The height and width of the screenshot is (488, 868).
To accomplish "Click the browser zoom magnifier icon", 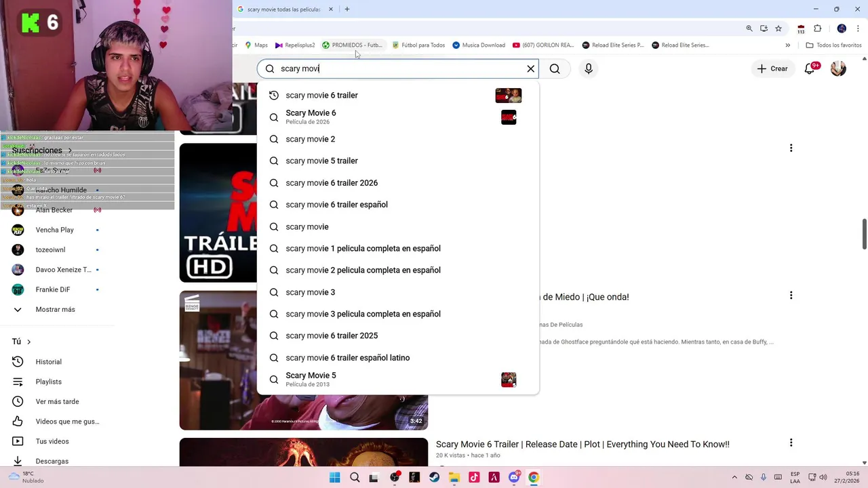I will coord(749,28).
